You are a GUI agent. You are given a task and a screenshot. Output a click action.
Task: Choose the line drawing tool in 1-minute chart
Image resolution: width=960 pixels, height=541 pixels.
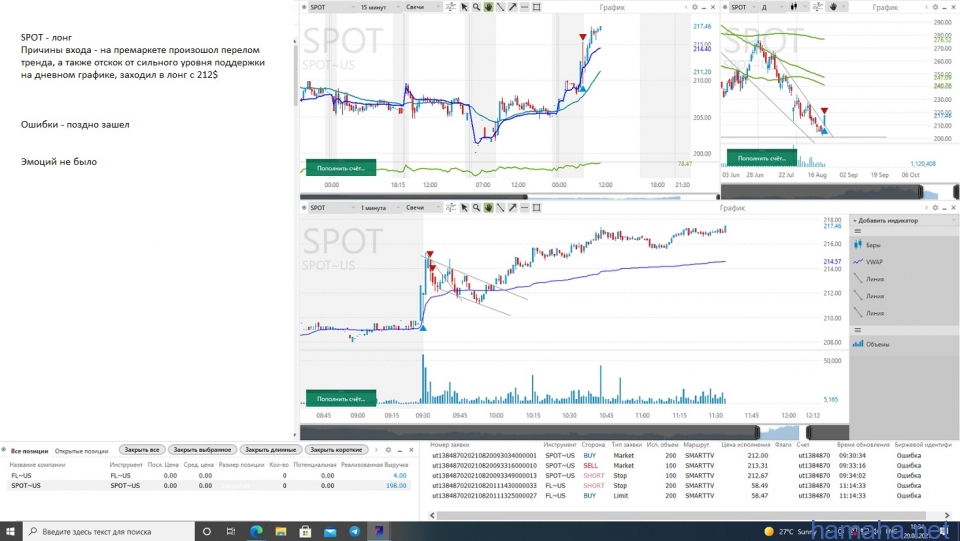[500, 208]
